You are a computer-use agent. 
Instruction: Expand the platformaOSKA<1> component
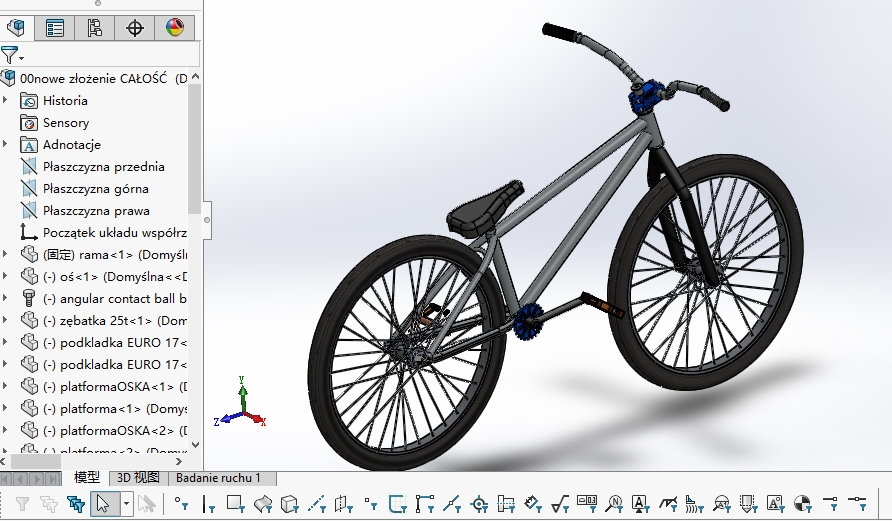pos(5,386)
